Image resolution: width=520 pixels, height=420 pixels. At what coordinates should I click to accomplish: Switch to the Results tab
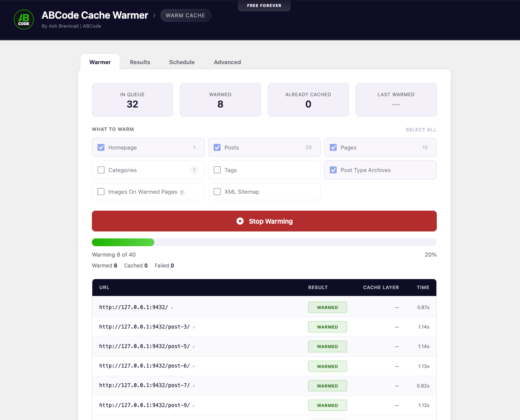click(x=140, y=62)
